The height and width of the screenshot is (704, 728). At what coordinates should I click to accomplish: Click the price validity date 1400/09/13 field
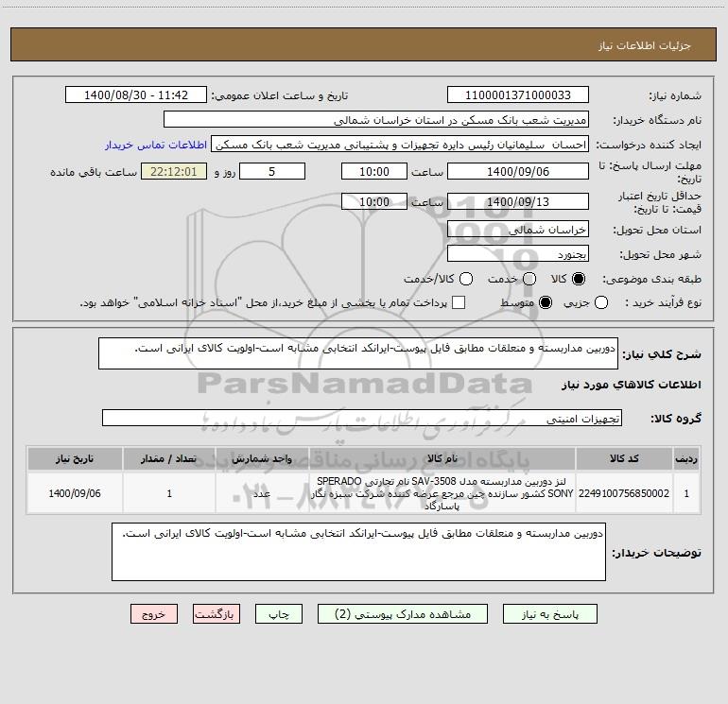click(518, 202)
